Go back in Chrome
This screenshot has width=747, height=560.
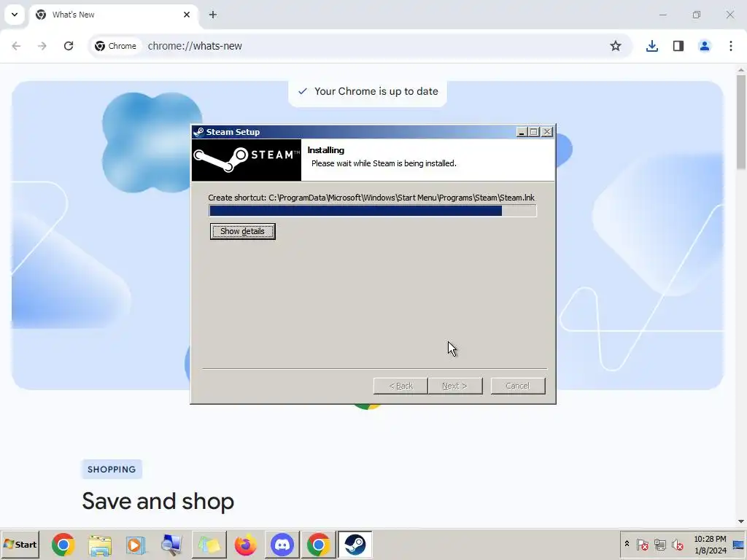coord(16,46)
